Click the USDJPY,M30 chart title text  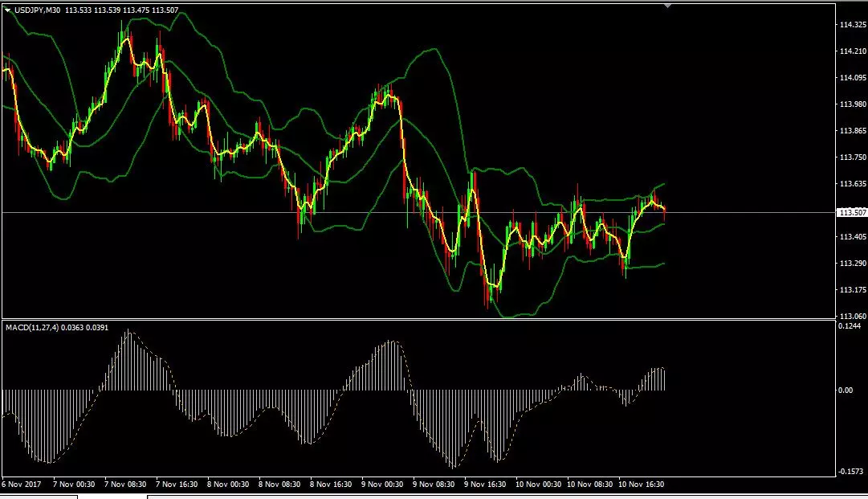click(37, 10)
